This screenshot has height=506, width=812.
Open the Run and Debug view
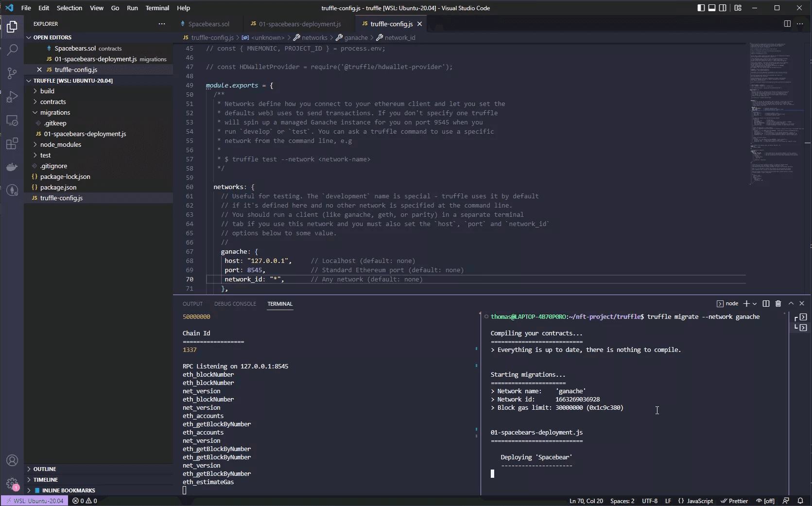point(12,97)
